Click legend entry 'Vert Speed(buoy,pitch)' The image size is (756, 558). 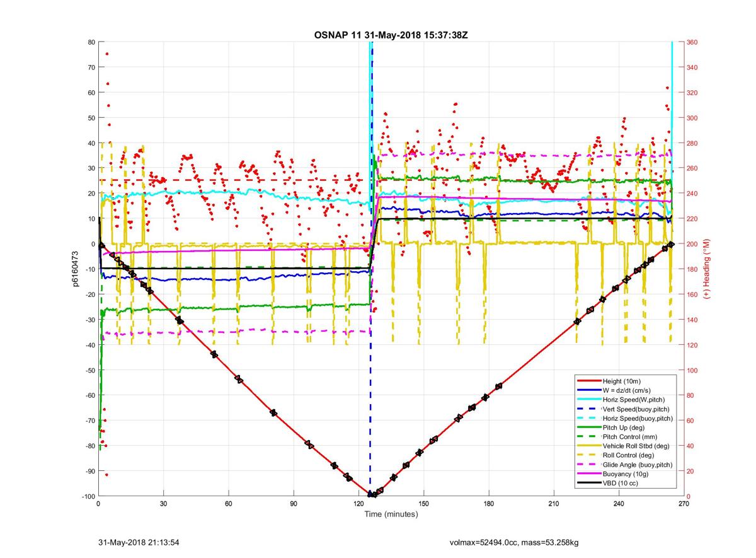tap(636, 409)
